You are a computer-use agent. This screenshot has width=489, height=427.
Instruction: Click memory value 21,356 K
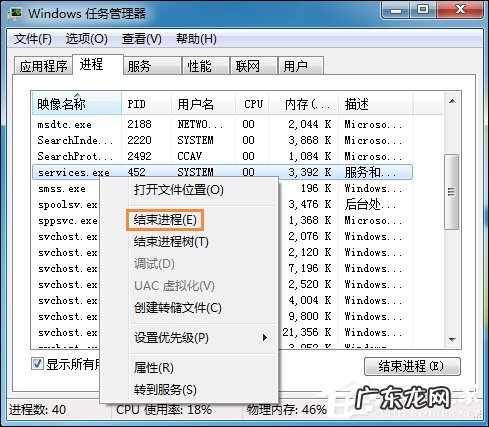(x=307, y=332)
